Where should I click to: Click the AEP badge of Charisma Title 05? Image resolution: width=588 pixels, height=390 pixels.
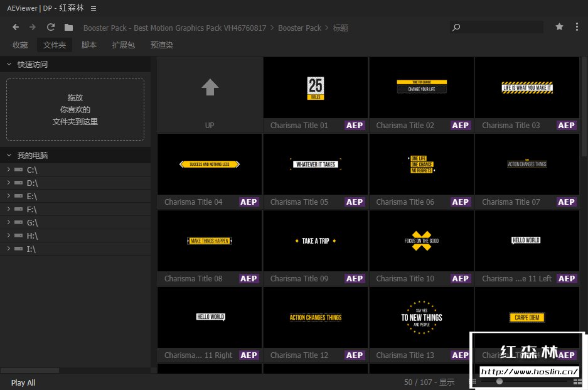point(355,202)
